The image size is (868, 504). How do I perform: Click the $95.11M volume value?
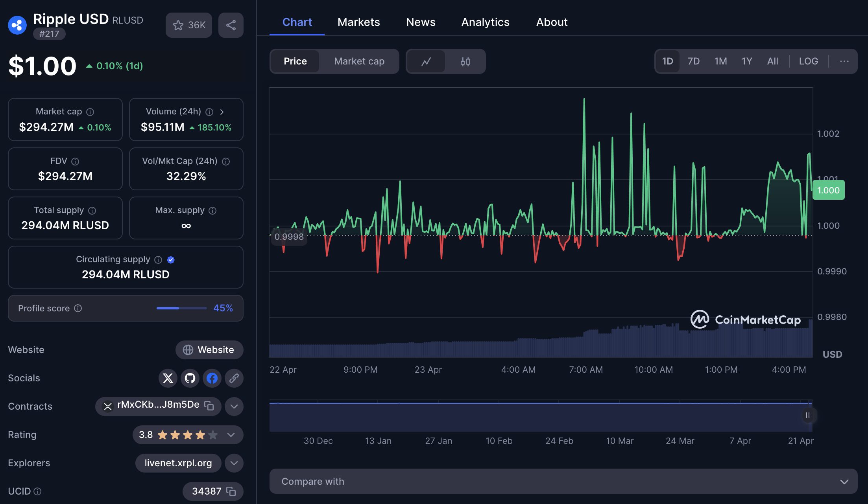click(x=163, y=127)
